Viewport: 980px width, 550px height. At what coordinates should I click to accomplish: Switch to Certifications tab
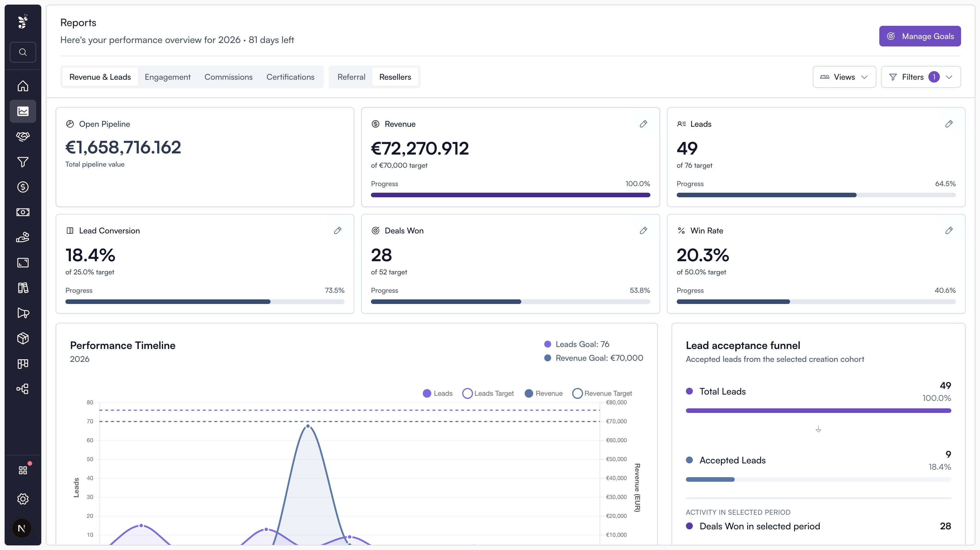pyautogui.click(x=290, y=77)
